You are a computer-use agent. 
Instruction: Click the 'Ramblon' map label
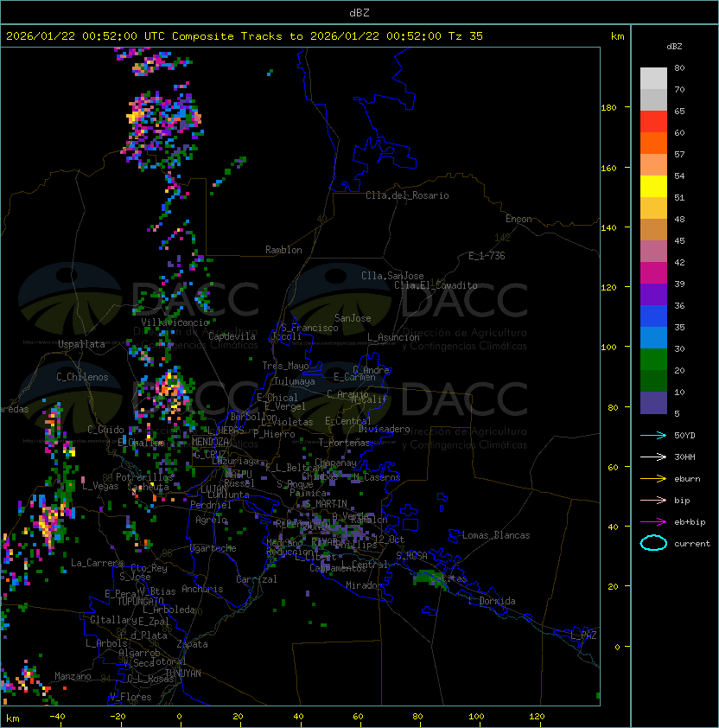pyautogui.click(x=283, y=250)
